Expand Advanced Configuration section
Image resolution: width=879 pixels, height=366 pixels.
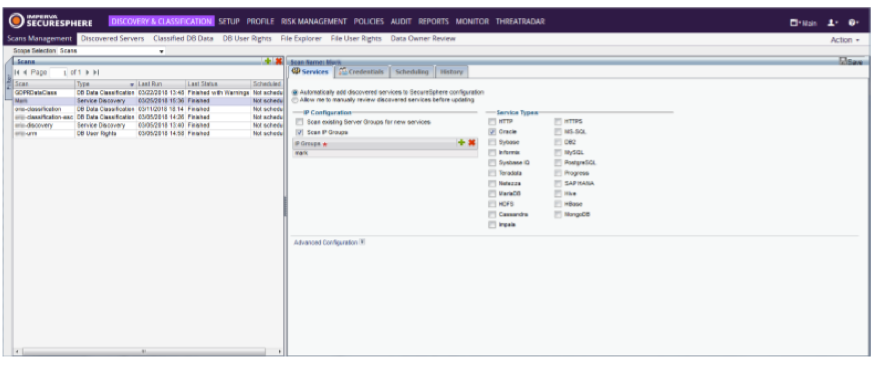click(x=362, y=242)
